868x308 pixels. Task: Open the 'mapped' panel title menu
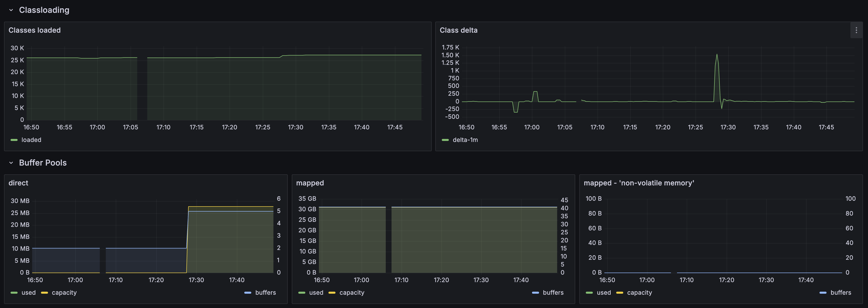[310, 183]
